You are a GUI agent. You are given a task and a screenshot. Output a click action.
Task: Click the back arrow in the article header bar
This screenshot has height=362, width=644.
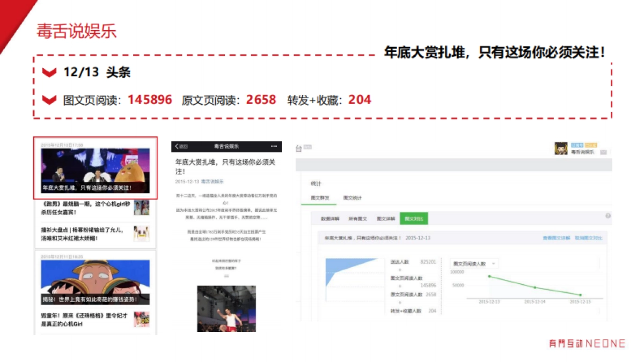pos(177,146)
